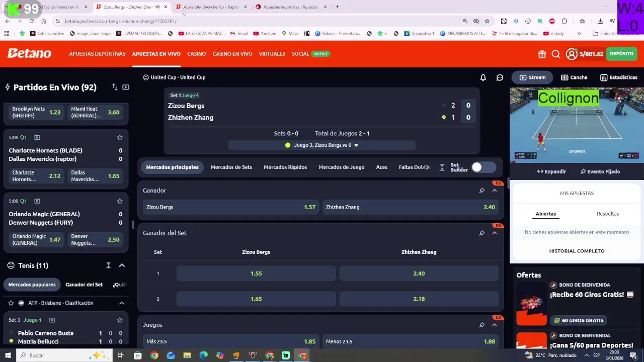Open Casino menu item
This screenshot has width=644, height=362.
[x=196, y=54]
